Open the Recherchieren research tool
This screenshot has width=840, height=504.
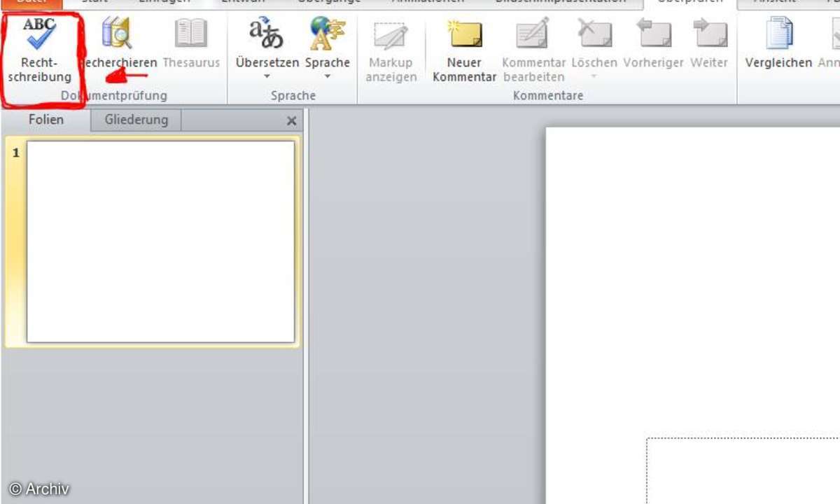pos(118,43)
